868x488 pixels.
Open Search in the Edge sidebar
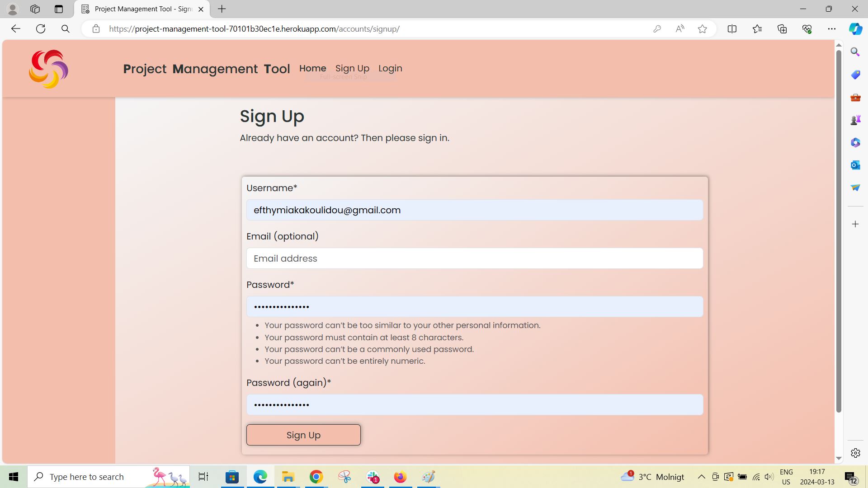[855, 52]
